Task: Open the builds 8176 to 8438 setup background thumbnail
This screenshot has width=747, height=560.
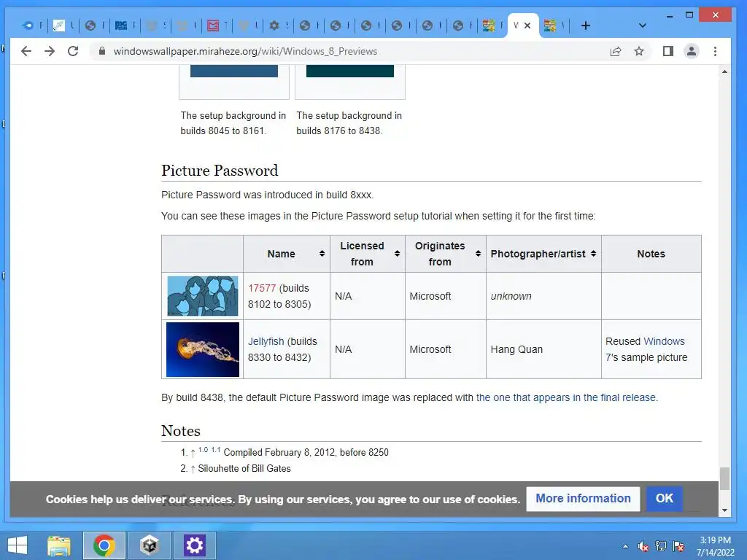Action: tap(350, 71)
